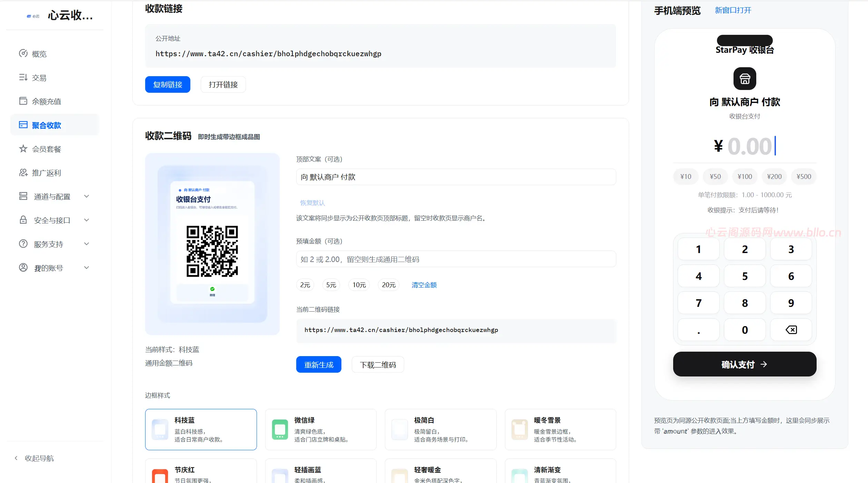Tap the ¥10 quick amount in preview
Viewport: 868px width, 483px height.
tap(686, 177)
